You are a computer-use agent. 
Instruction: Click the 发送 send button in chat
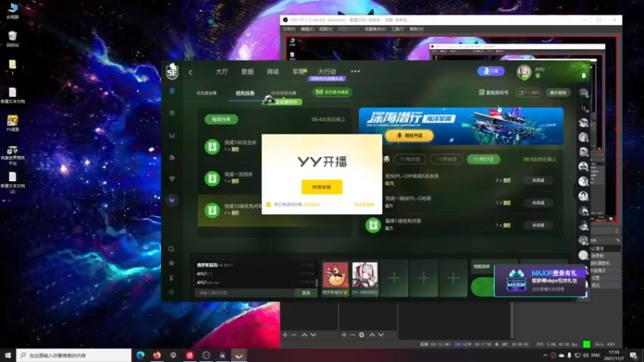pyautogui.click(x=306, y=293)
